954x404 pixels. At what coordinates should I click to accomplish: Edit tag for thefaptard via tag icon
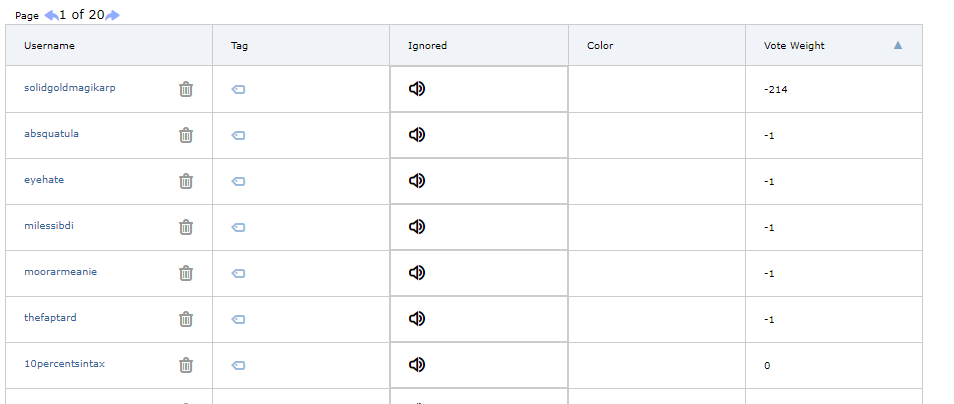point(238,319)
